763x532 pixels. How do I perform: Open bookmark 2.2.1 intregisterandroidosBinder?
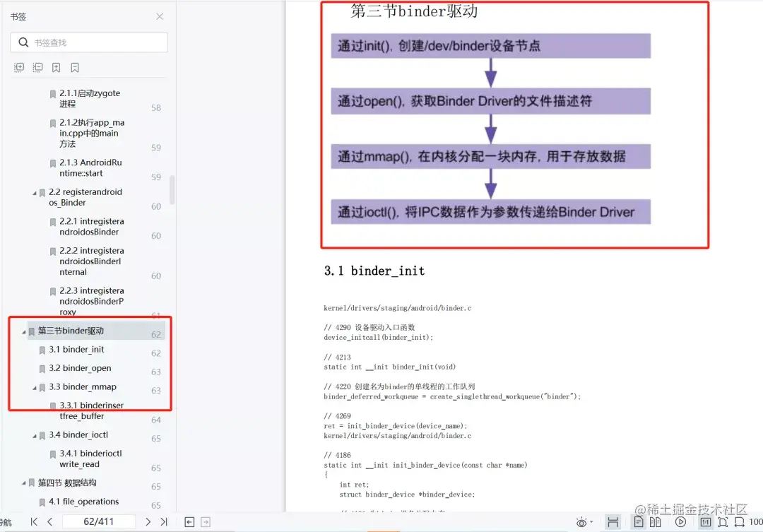tap(91, 226)
